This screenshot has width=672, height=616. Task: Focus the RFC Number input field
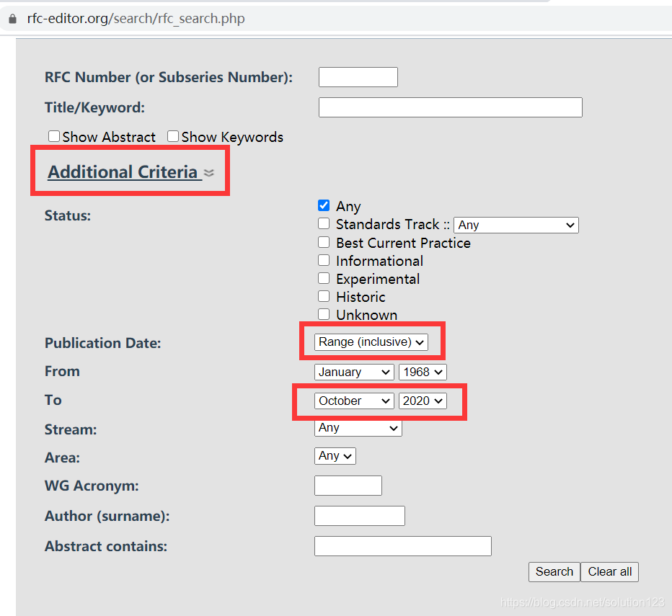click(x=358, y=77)
